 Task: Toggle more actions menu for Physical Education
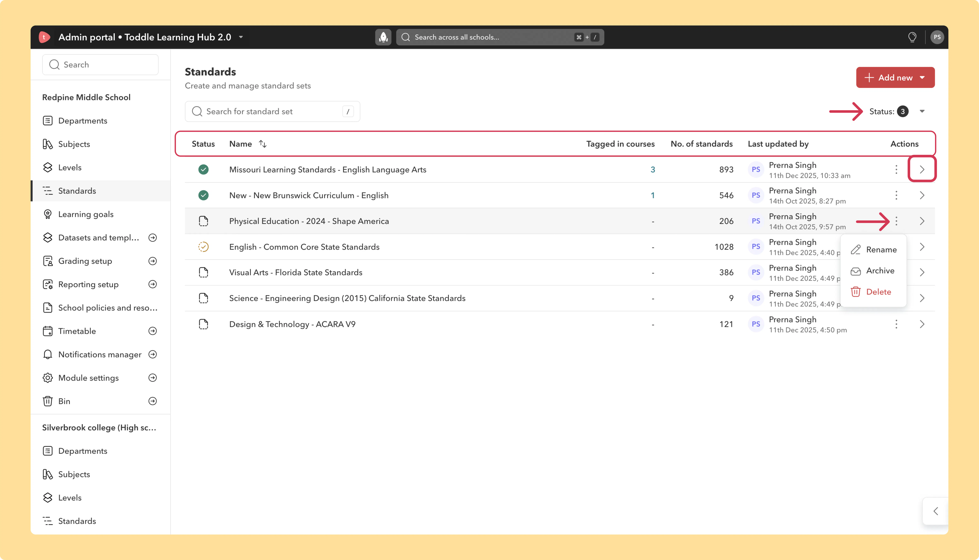point(896,221)
